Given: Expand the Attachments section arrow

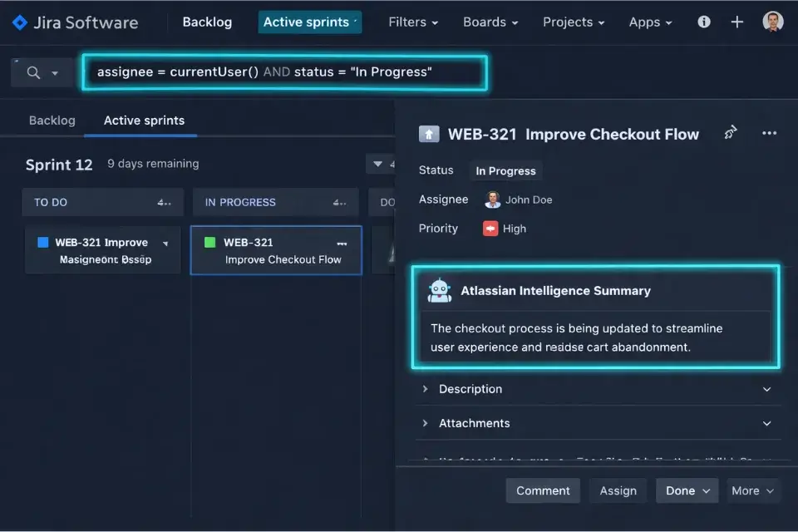Looking at the screenshot, I should (x=425, y=423).
